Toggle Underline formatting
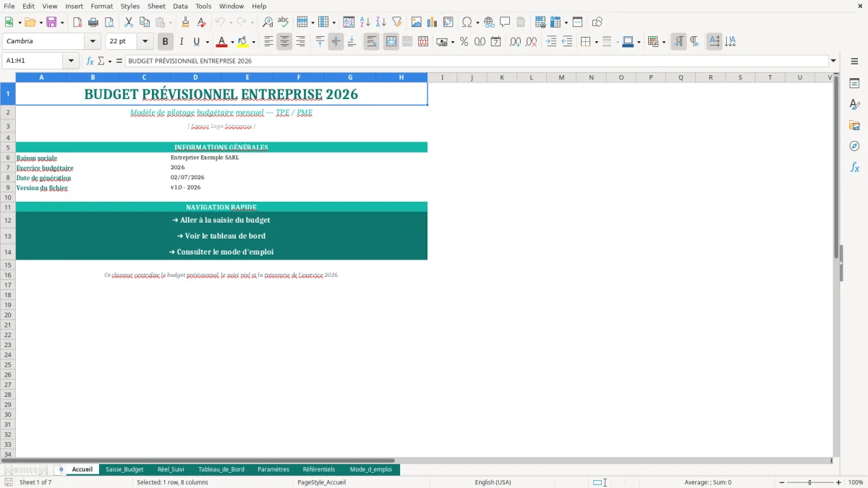This screenshot has width=868, height=488. point(196,42)
